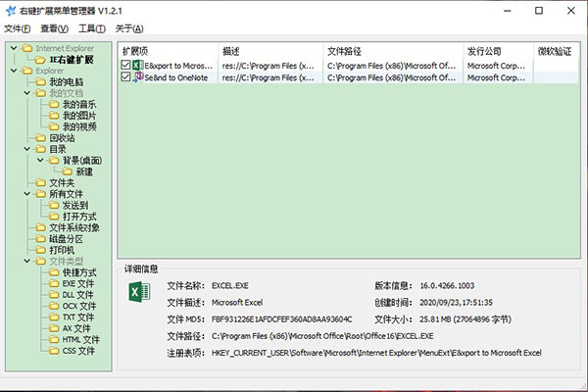Open the 关于(A) menu
Viewport: 588px width, 392px height.
(129, 28)
